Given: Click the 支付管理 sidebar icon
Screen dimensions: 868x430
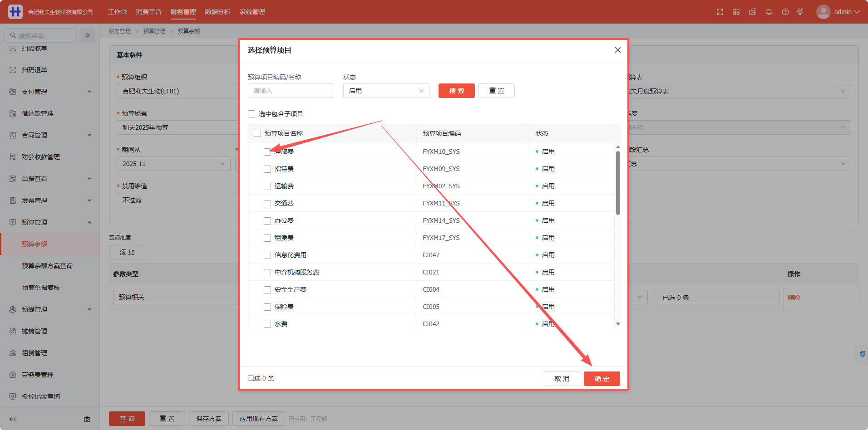Looking at the screenshot, I should (13, 92).
